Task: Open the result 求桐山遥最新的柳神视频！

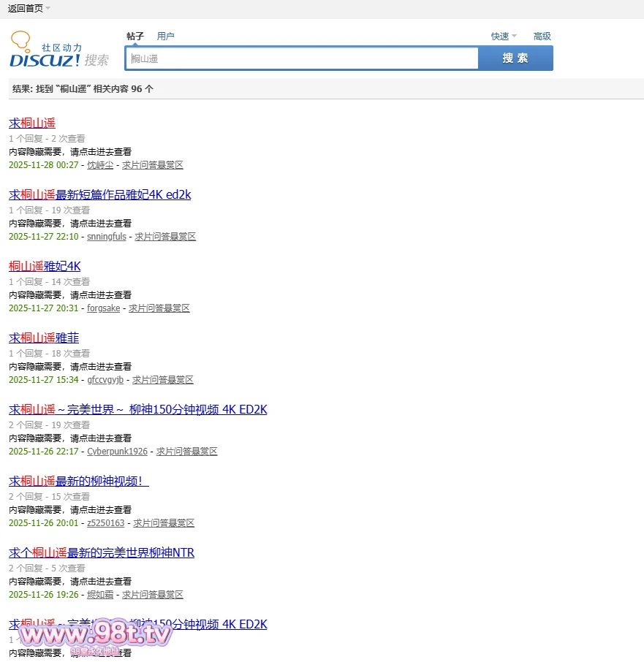Action: click(x=78, y=481)
